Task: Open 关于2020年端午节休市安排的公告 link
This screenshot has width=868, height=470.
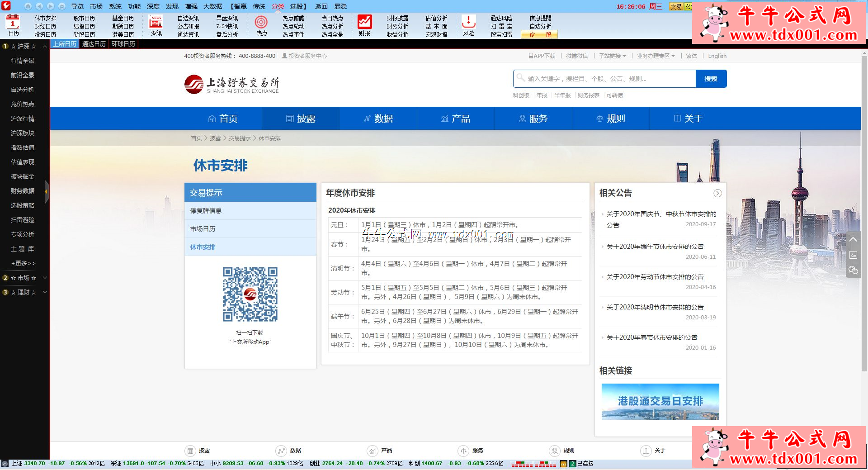Action: point(655,247)
